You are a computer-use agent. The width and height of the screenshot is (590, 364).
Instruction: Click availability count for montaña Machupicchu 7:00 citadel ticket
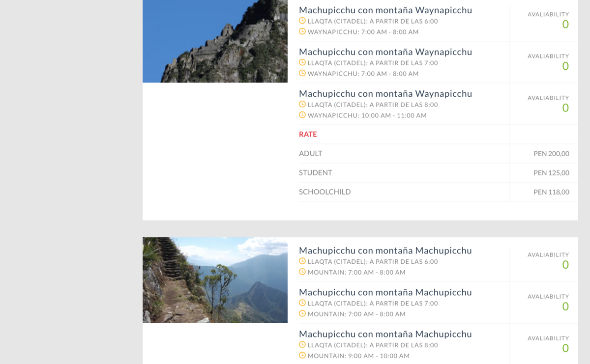(565, 307)
